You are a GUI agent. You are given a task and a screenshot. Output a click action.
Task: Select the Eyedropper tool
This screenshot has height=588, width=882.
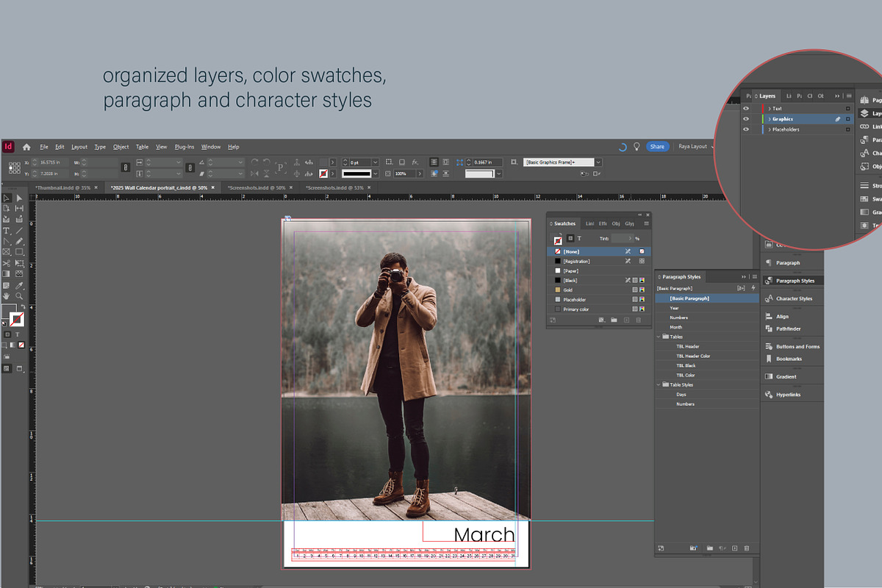tap(19, 285)
